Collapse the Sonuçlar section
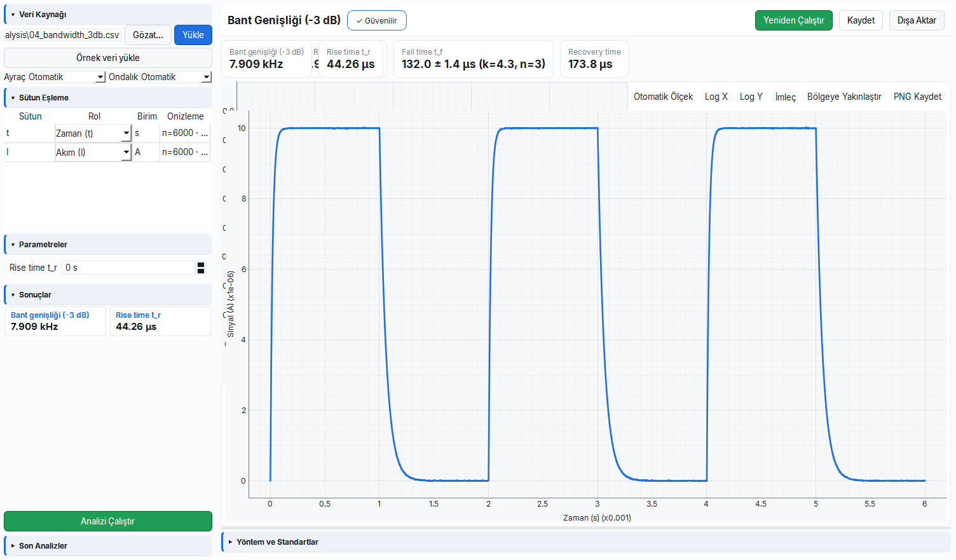 coord(108,294)
